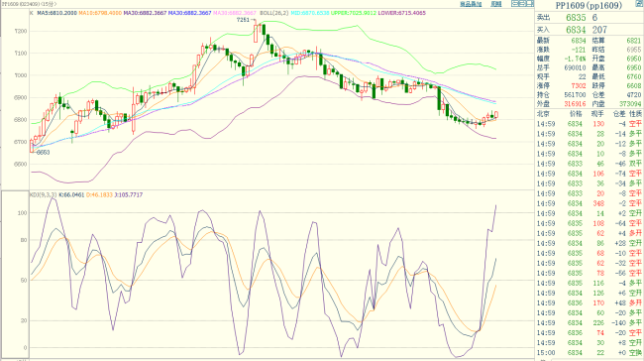
Task: Click the 现手 column header in trade list
Action: (x=597, y=114)
